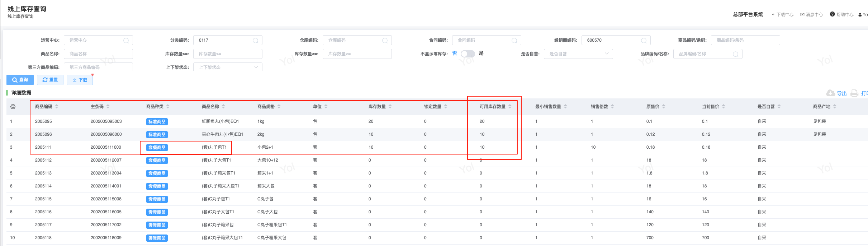Select the 否 option next to toggle
This screenshot has height=246, width=868.
point(455,54)
